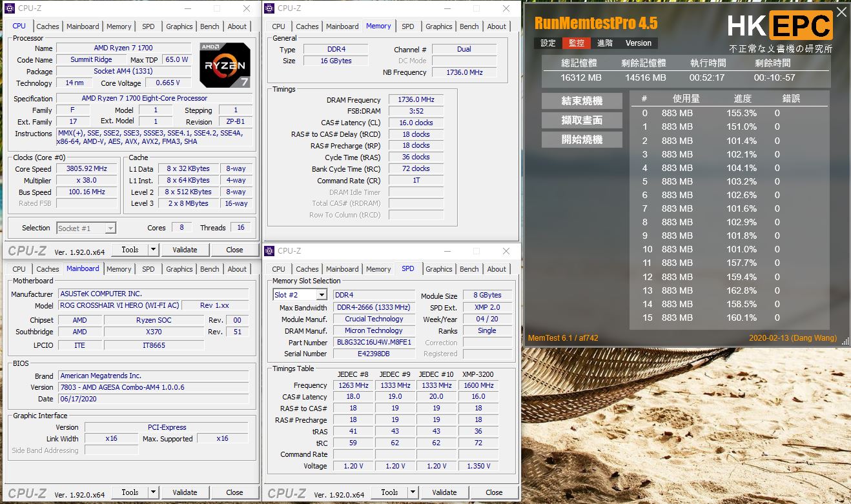Click CPU-Z title icon of CPU-tab window
The image size is (851, 504).
click(x=9, y=8)
